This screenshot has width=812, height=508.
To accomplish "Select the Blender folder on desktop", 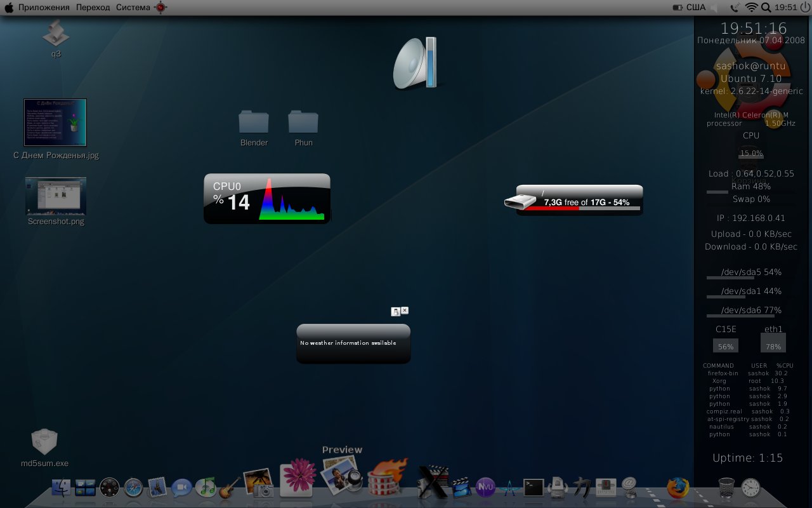I will click(x=254, y=123).
